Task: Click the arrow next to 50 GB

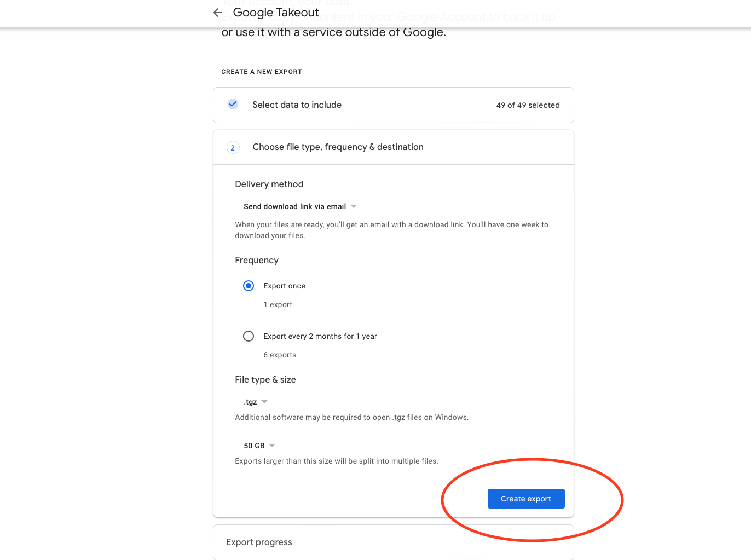Action: pyautogui.click(x=272, y=446)
